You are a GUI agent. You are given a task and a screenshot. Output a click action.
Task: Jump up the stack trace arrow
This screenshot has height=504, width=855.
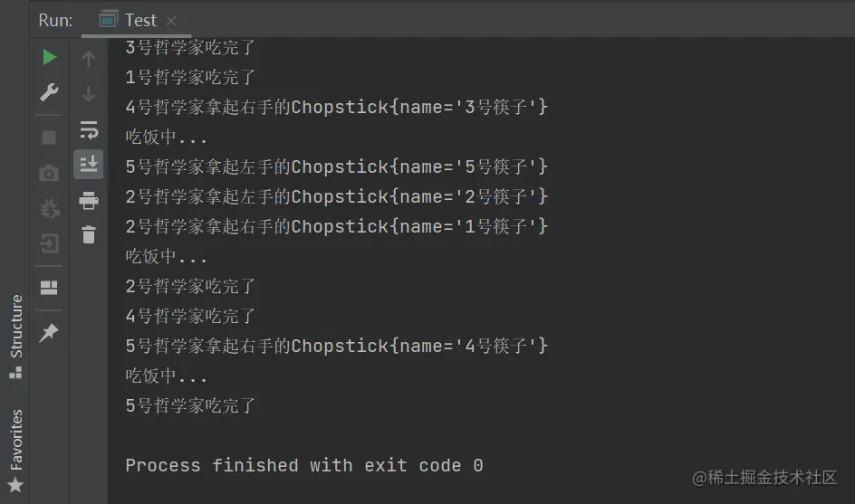[x=89, y=60]
